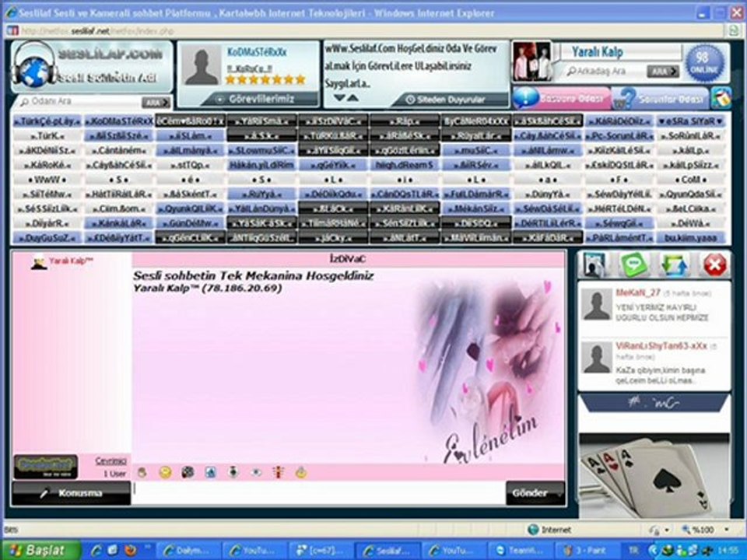Viewport: 747px width, 560px height.
Task: Open the yellow smiley emoticon picker
Action: pos(165,472)
